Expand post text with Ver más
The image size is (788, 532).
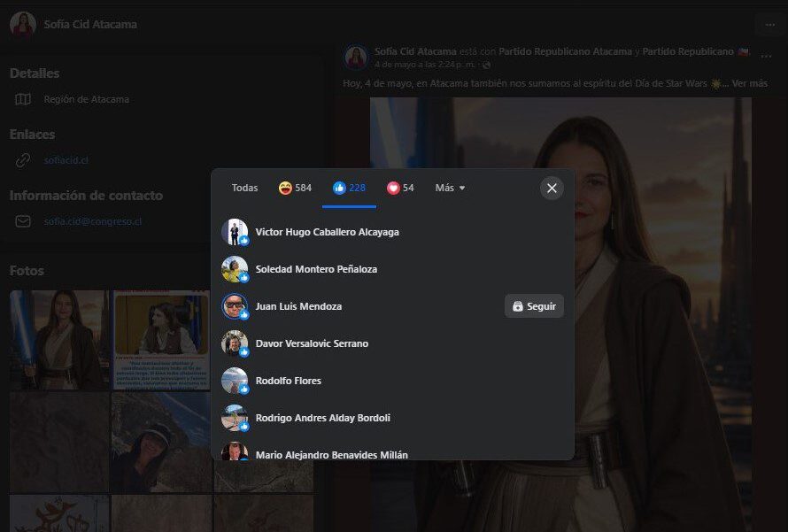point(749,83)
